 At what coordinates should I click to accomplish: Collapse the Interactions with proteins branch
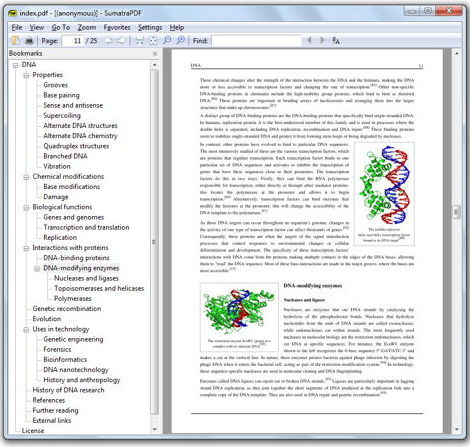pyautogui.click(x=26, y=248)
